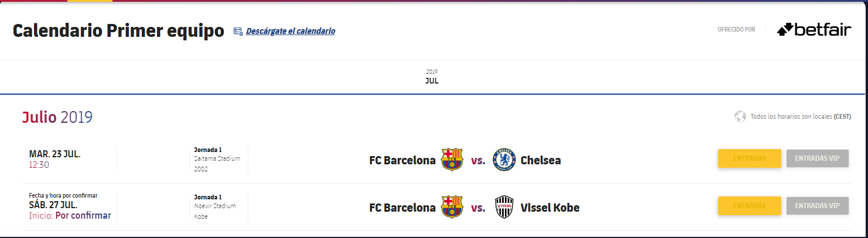
Task: Click FC Barcelona crest in Chelsea match
Action: tap(452, 160)
